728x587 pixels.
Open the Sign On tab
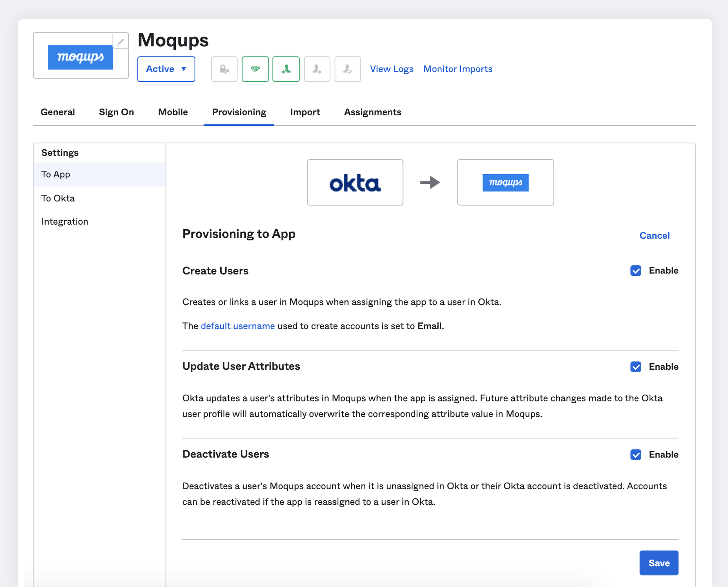click(x=116, y=112)
